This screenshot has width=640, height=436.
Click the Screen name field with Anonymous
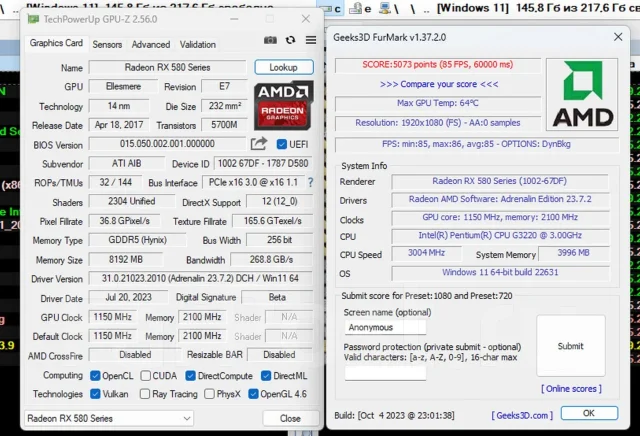coord(385,327)
